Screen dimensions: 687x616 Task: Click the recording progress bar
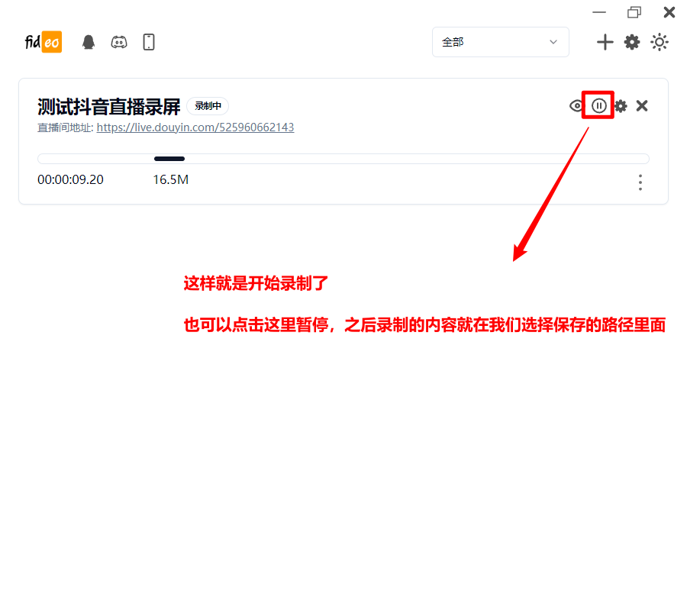[343, 159]
